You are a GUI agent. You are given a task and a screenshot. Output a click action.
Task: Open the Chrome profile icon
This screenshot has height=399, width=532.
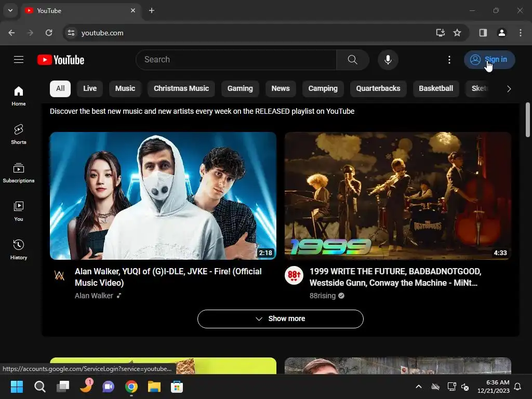click(x=501, y=33)
